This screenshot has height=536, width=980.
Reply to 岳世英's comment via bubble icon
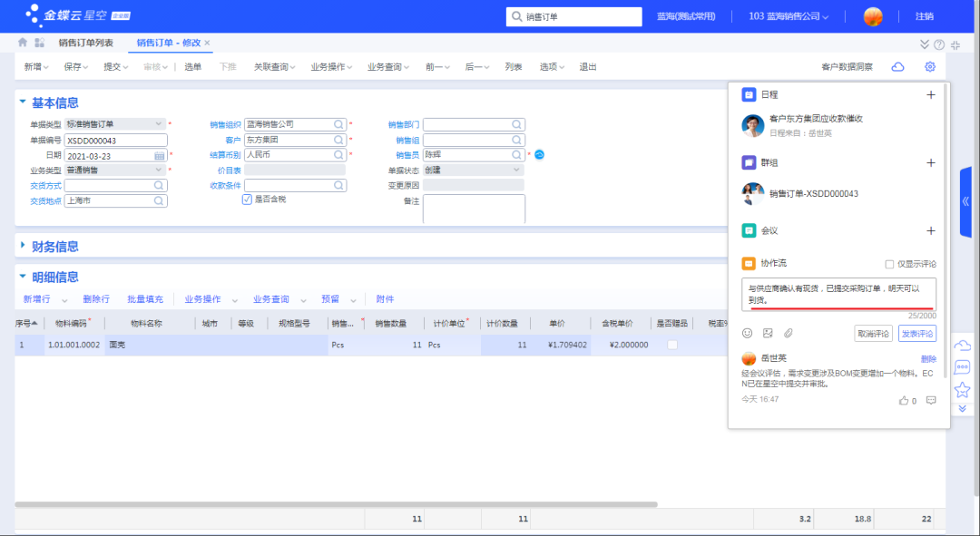point(931,401)
